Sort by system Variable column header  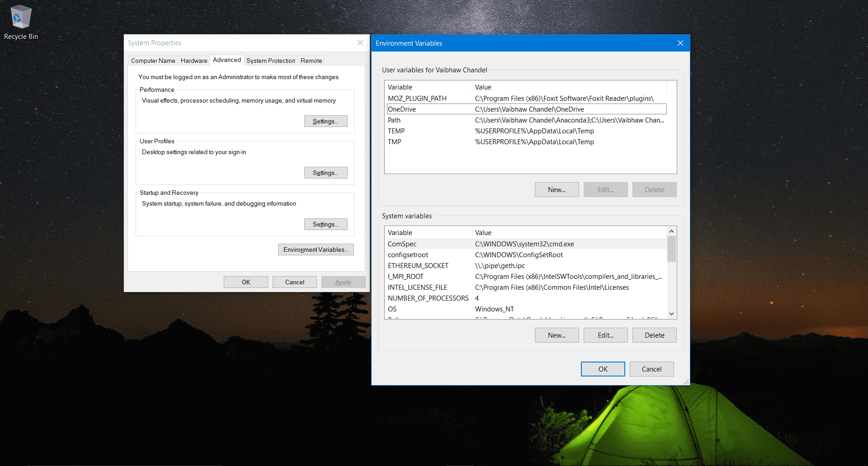(x=428, y=233)
